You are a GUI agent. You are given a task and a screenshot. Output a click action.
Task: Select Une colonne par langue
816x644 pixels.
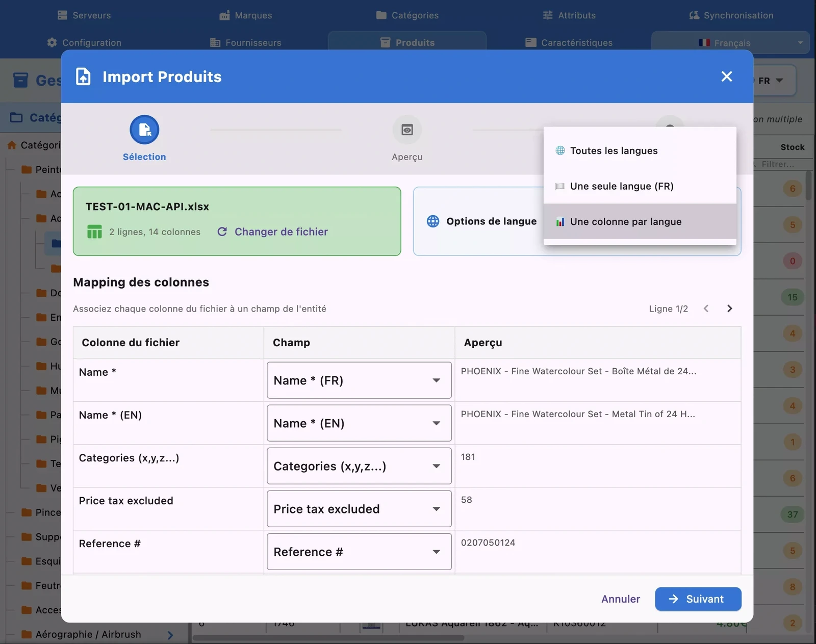(x=626, y=221)
